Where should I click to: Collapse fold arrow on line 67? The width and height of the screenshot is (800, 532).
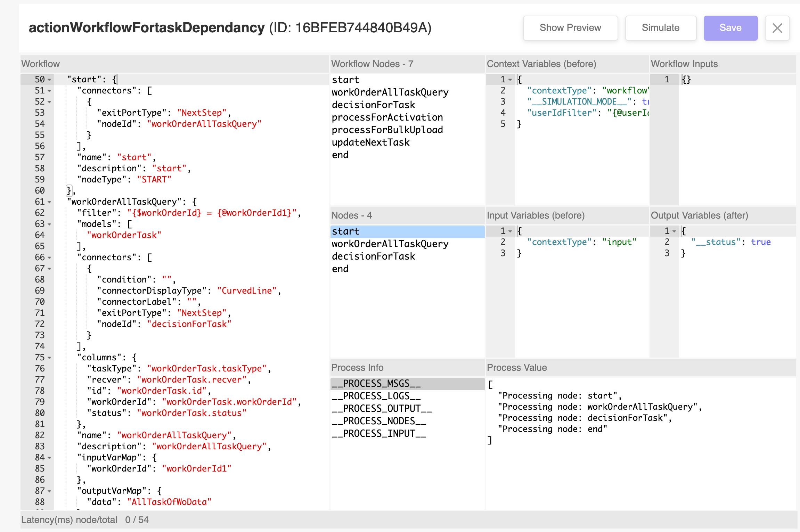(49, 269)
